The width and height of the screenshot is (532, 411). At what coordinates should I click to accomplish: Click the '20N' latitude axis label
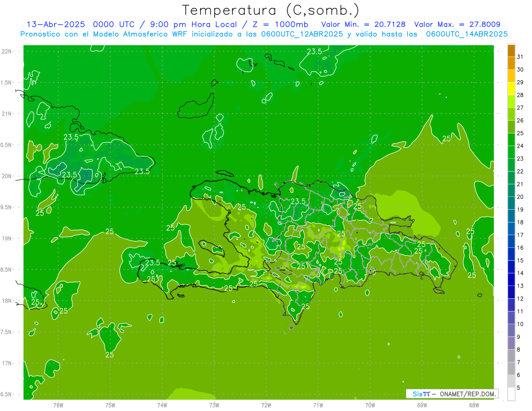point(7,176)
